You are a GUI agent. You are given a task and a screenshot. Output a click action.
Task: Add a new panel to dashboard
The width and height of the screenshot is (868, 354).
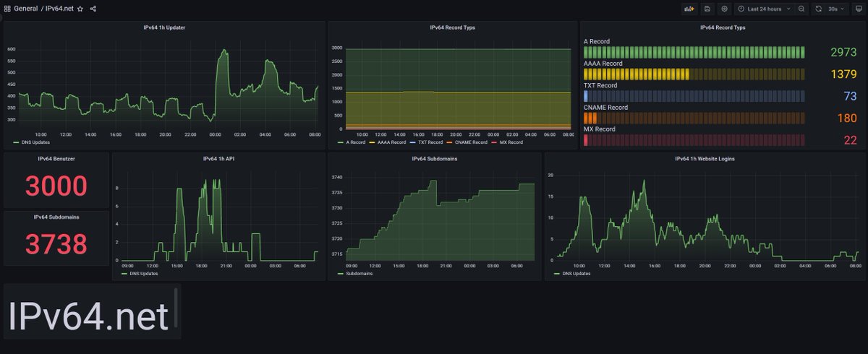coord(689,9)
